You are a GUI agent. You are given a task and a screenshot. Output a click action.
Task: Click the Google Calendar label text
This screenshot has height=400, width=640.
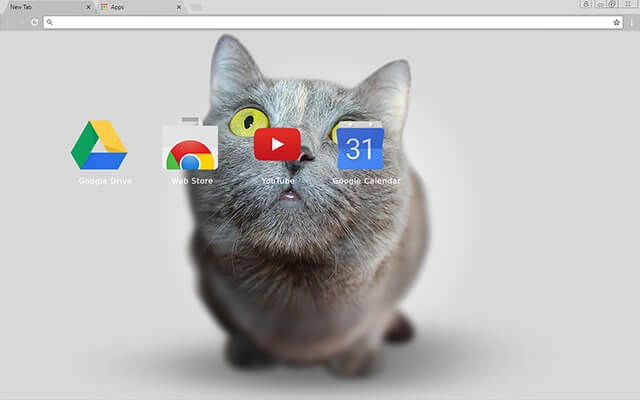click(x=366, y=181)
